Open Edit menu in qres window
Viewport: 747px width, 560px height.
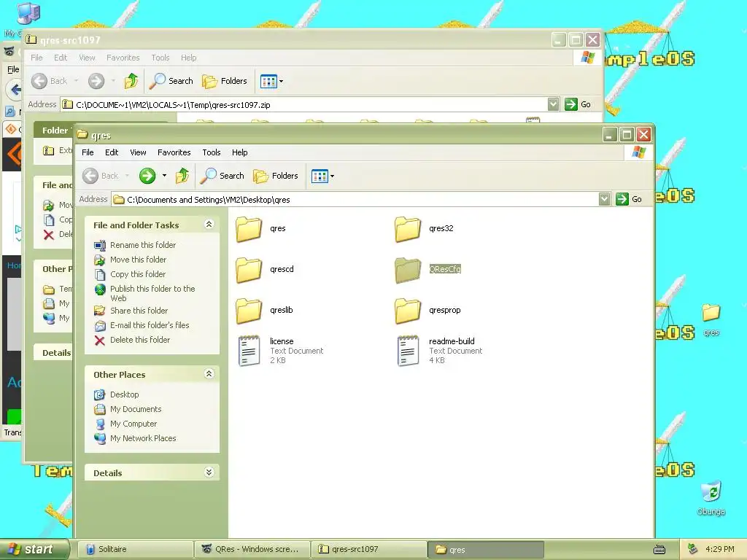pos(112,152)
